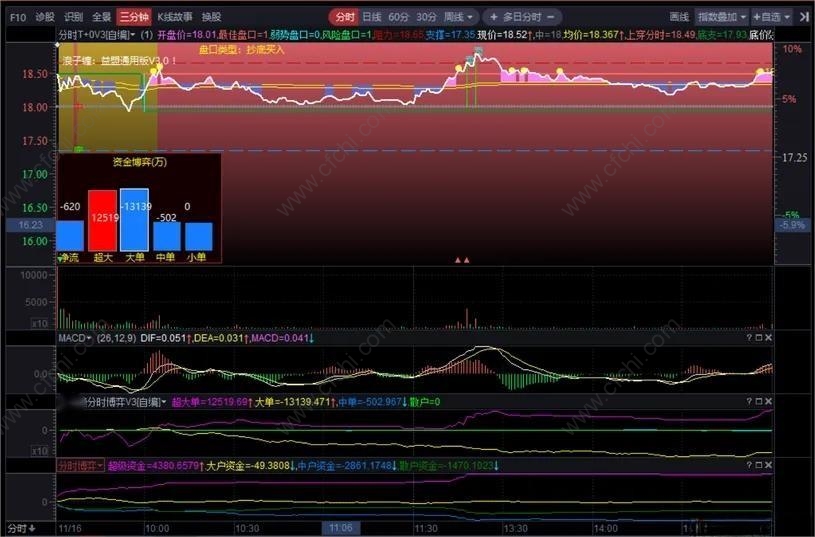This screenshot has height=537, width=815.
Task: Open the 分时 selector at bottom-left
Action: tap(22, 529)
